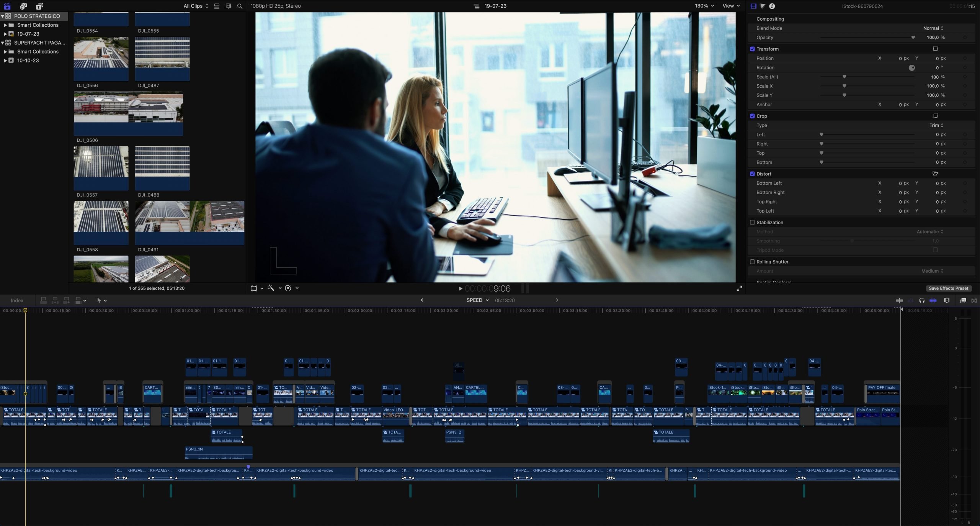Click the Index button
The height and width of the screenshot is (526, 980).
(x=17, y=300)
